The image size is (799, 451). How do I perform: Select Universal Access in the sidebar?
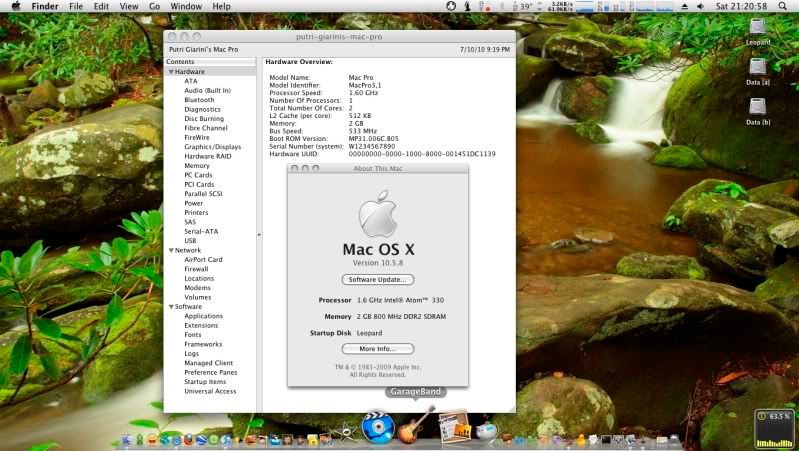[x=210, y=391]
